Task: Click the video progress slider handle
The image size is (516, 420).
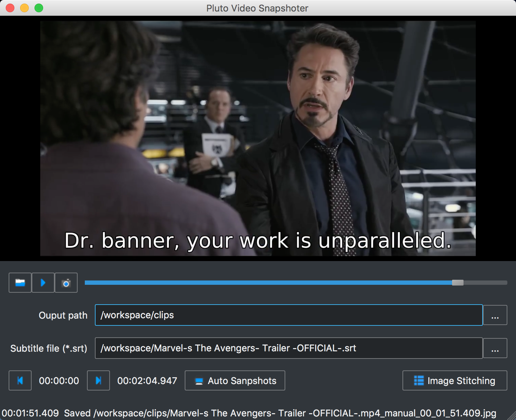Action: click(x=458, y=283)
